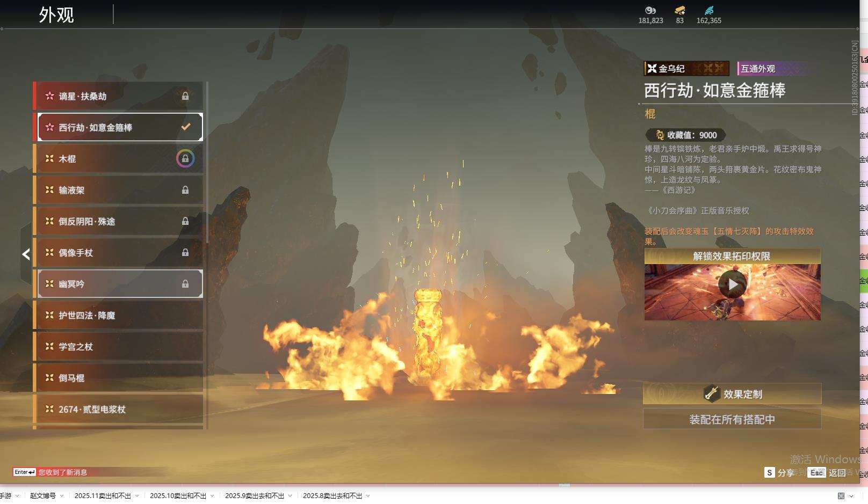Click the lock icon on 谪星·扶桑劫
This screenshot has width=868, height=504.
tap(185, 96)
